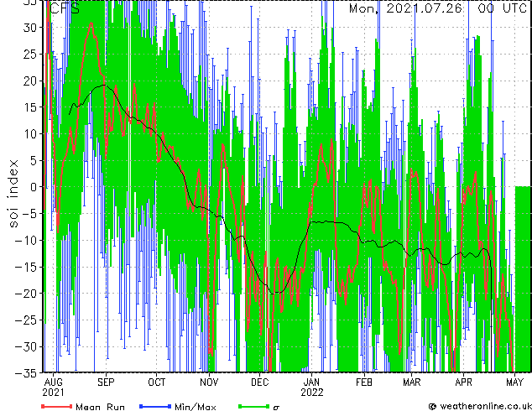The width and height of the screenshot is (532, 411).
Task: Click the y-axis value -15
Action: [x=27, y=267]
